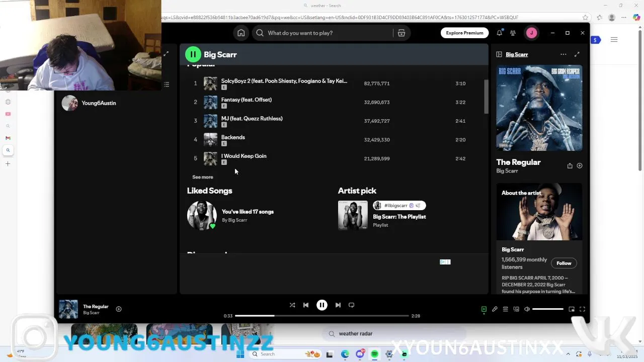Open Connect to a device

coord(516,309)
